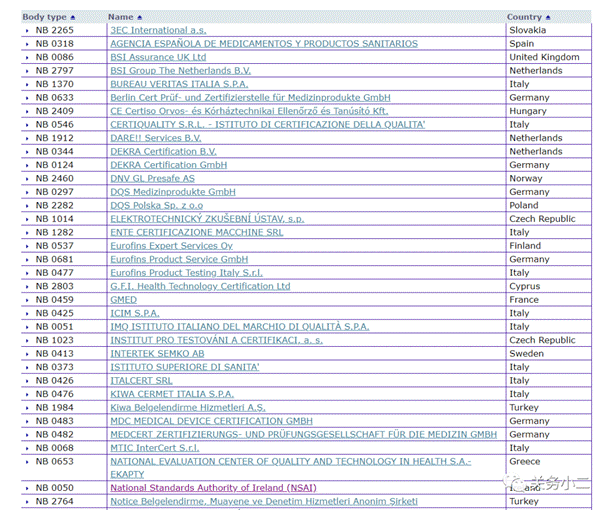The width and height of the screenshot is (610, 510).
Task: Open the Eurofins Expert Services Oy link
Action: point(171,246)
